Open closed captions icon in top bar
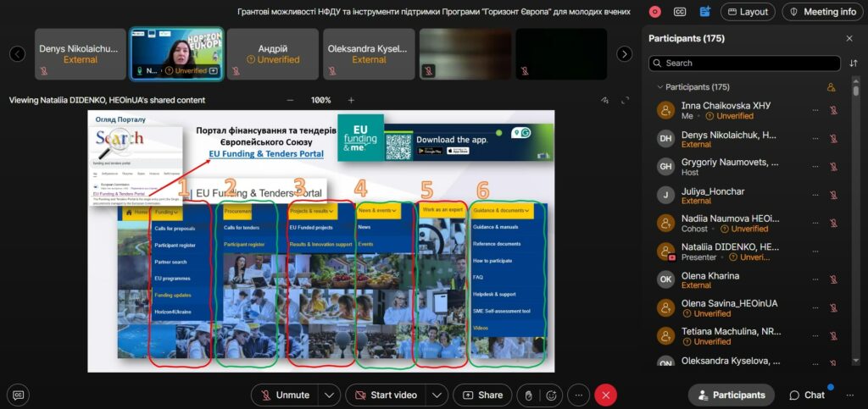Viewport: 868px width, 409px height. (680, 12)
